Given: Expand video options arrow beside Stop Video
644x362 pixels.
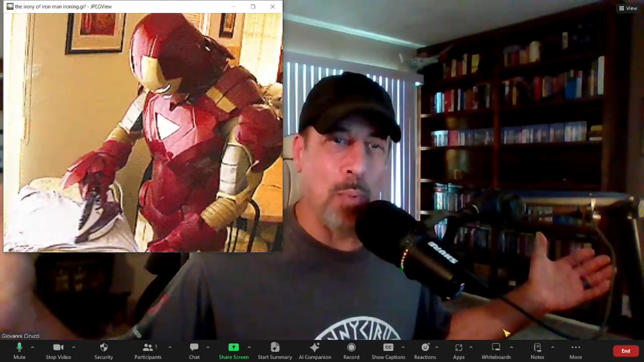Looking at the screenshot, I should point(73,347).
